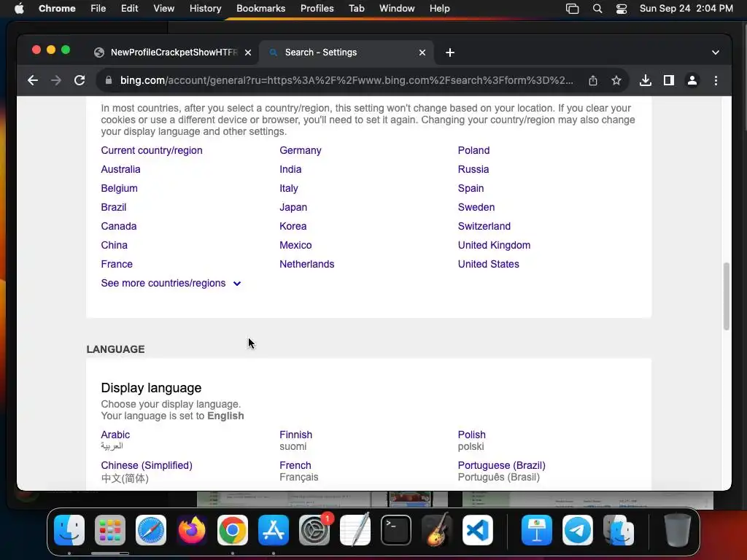Open the Window menu
The image size is (747, 560).
(397, 9)
